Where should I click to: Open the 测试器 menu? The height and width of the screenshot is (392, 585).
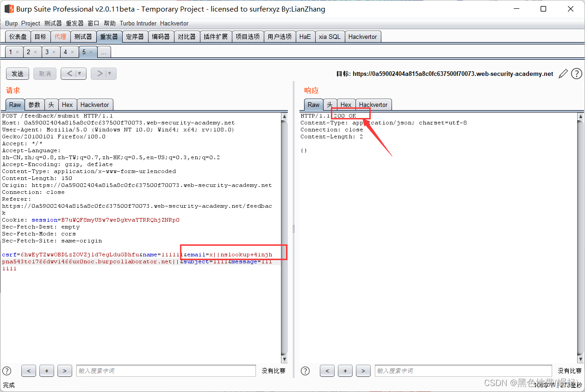click(x=53, y=23)
